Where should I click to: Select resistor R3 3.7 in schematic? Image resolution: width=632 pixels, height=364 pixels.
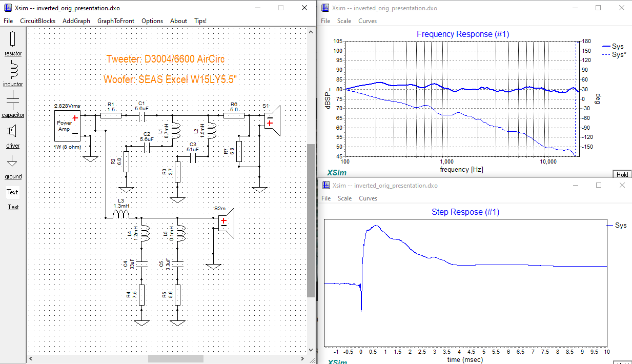177,172
